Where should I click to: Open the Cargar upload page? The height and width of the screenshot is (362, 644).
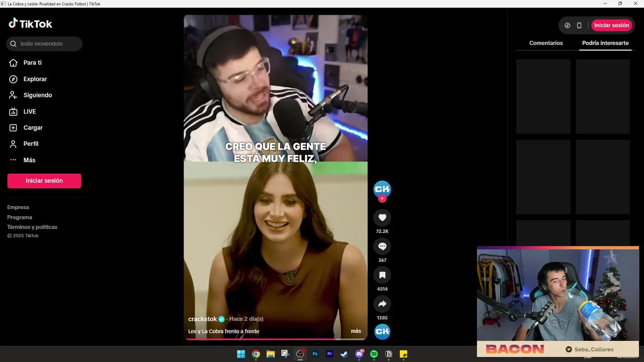coord(33,128)
